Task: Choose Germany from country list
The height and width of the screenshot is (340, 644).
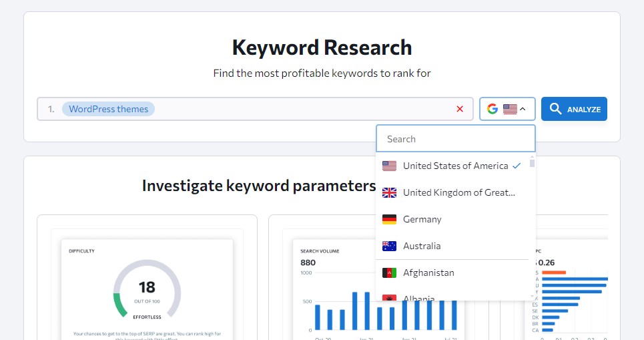Action: [x=452, y=219]
